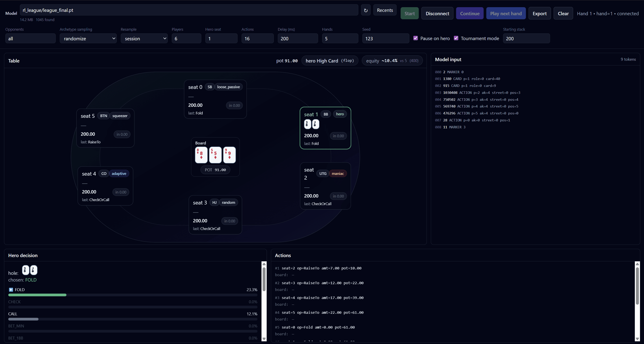Screen dimensions: 644x344
Task: Click the BB badge on seat 1
Action: click(325, 114)
